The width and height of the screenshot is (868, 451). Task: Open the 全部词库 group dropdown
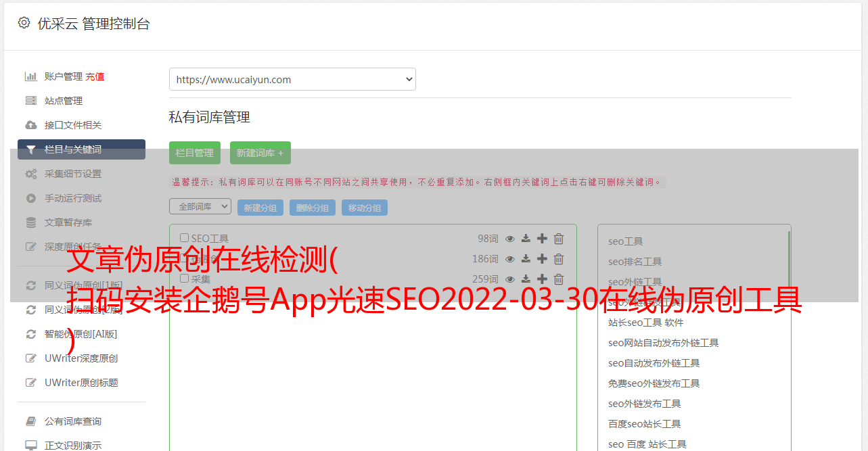[200, 206]
